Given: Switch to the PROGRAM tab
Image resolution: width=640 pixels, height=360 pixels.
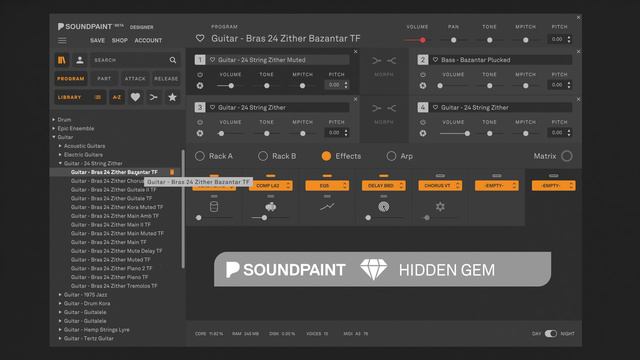Looking at the screenshot, I should click(71, 78).
